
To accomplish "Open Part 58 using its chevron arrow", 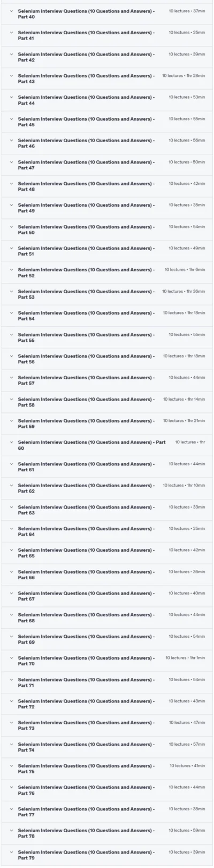I will (x=11, y=399).
